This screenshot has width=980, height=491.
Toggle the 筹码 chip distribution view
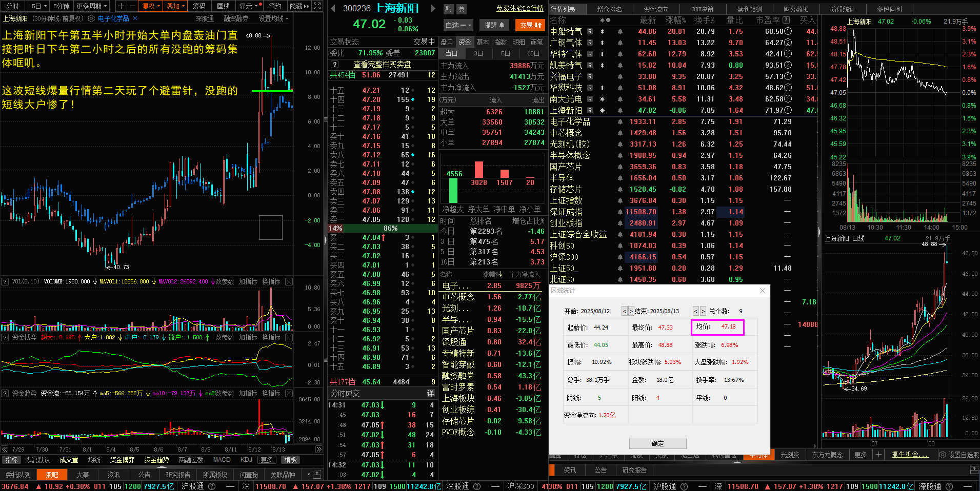point(199,6)
